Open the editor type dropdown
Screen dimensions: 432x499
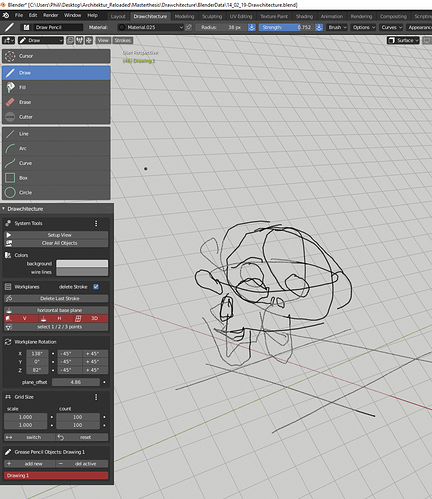coord(8,40)
